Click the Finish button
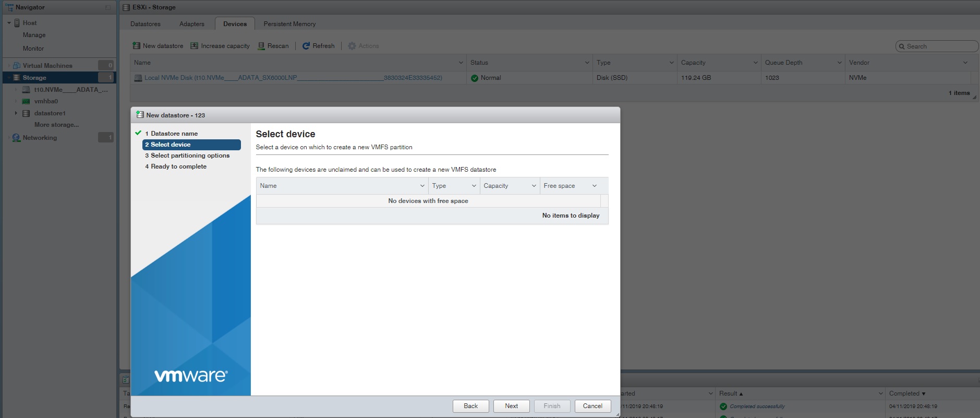 click(552, 406)
